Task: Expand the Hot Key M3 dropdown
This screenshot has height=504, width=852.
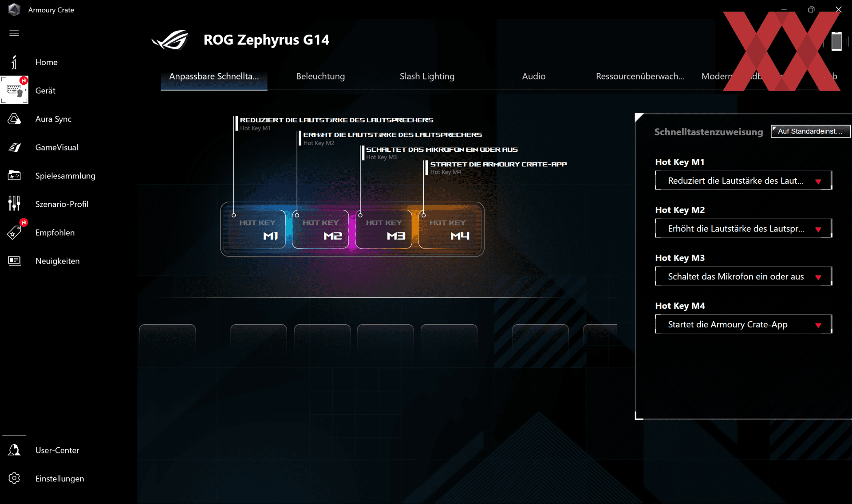Action: point(743,276)
